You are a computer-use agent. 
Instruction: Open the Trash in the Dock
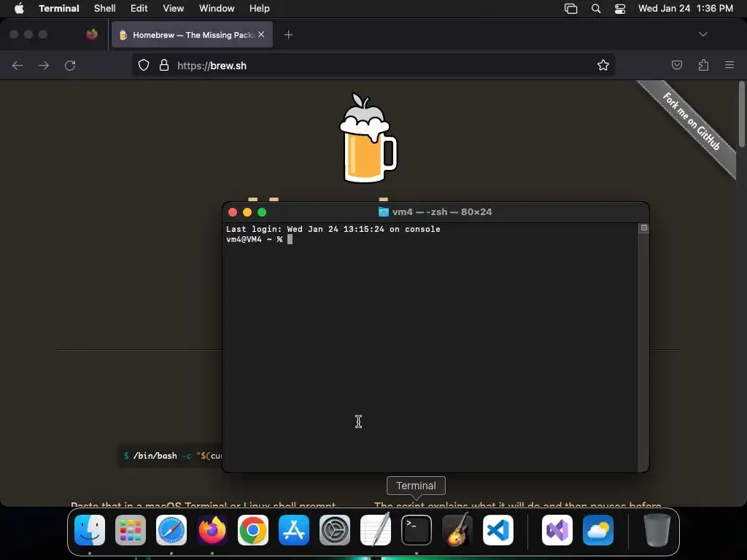657,529
